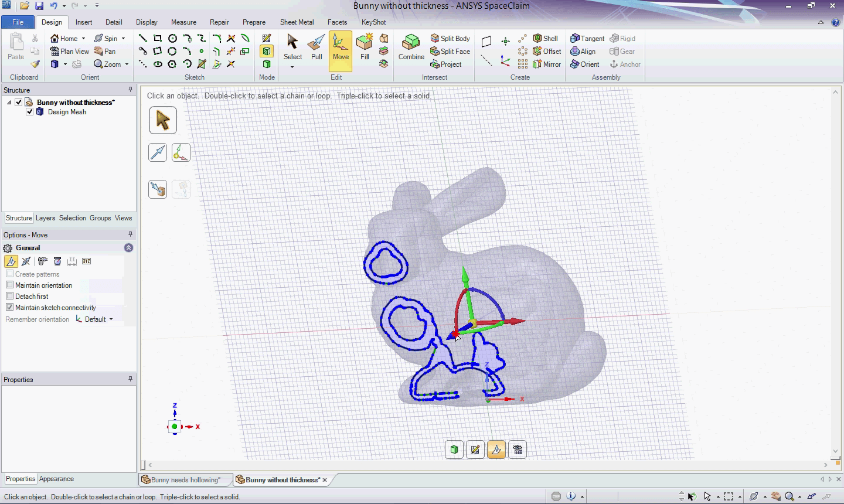The image size is (844, 504).
Task: Select the Offset tool
Action: pyautogui.click(x=547, y=51)
